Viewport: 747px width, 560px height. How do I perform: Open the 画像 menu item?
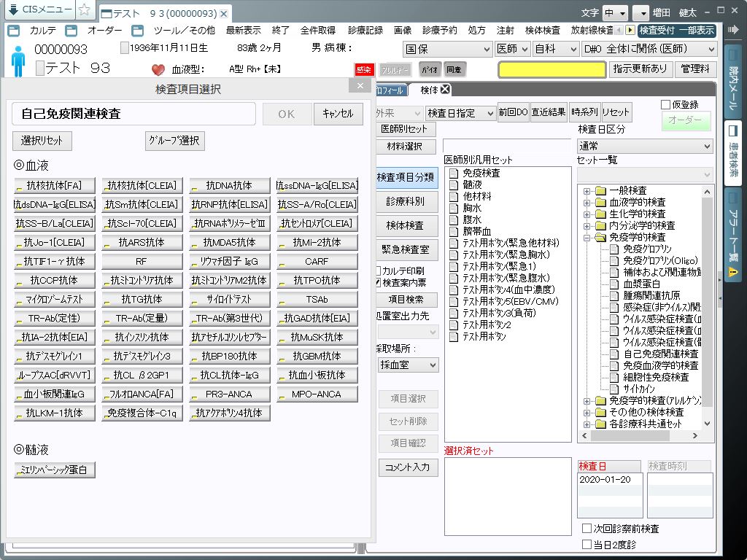pyautogui.click(x=403, y=31)
